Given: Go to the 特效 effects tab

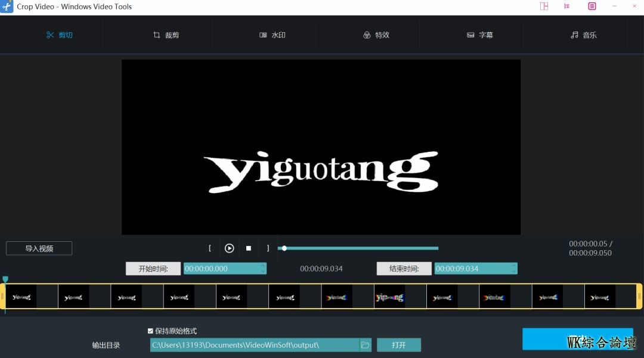Looking at the screenshot, I should coord(376,35).
